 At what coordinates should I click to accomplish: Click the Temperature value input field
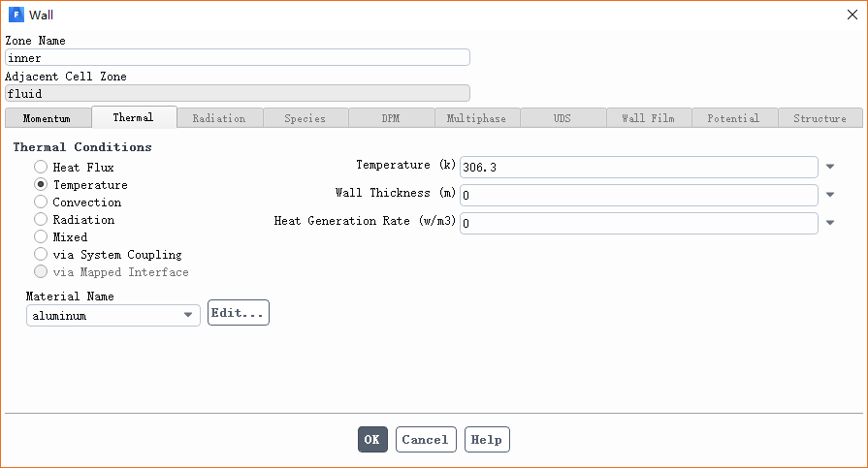(x=638, y=168)
